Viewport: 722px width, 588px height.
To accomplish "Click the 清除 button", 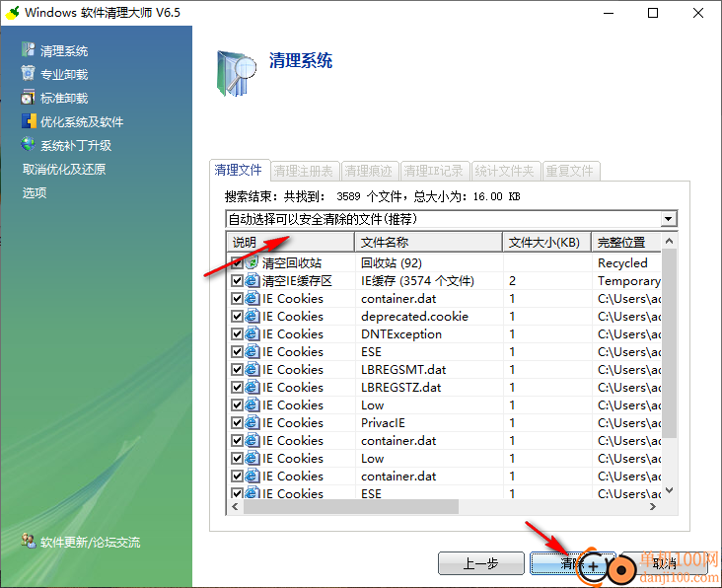I will (572, 563).
